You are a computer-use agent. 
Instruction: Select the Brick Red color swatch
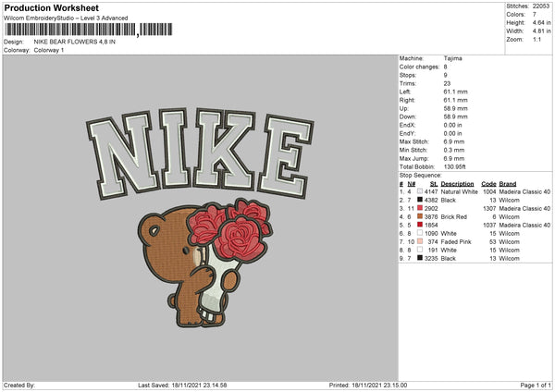(x=420, y=216)
